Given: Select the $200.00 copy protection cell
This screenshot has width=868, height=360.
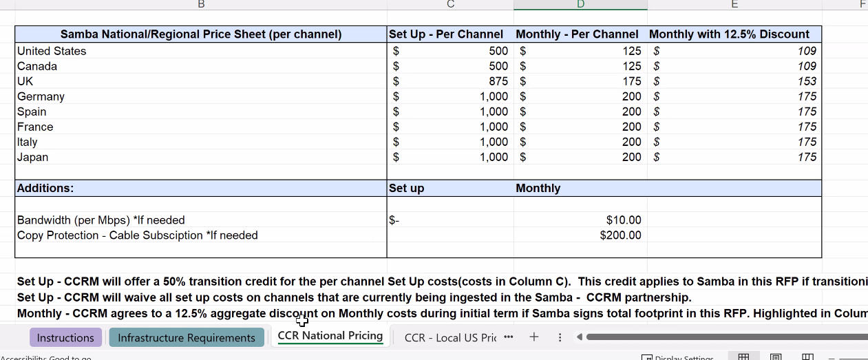Looking at the screenshot, I should coord(580,235).
